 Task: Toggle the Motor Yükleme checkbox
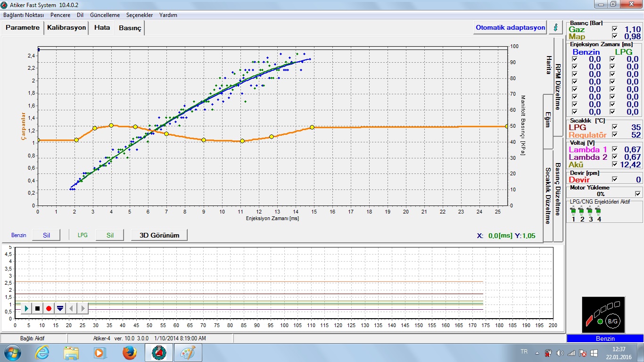click(x=638, y=194)
